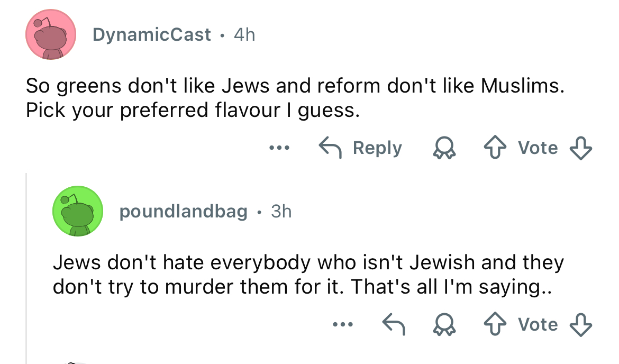Reply to DynamicCast's comment
The height and width of the screenshot is (364, 619).
361,148
